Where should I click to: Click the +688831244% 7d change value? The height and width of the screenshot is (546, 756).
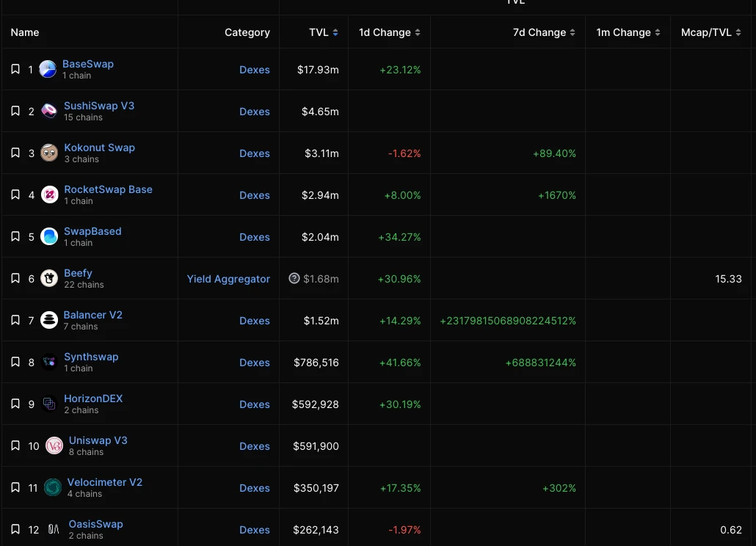tap(540, 363)
